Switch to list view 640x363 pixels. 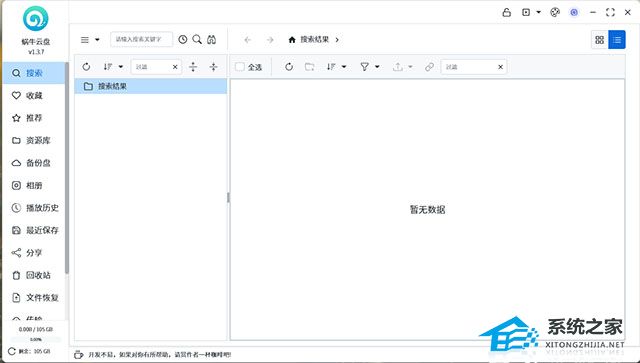[617, 40]
